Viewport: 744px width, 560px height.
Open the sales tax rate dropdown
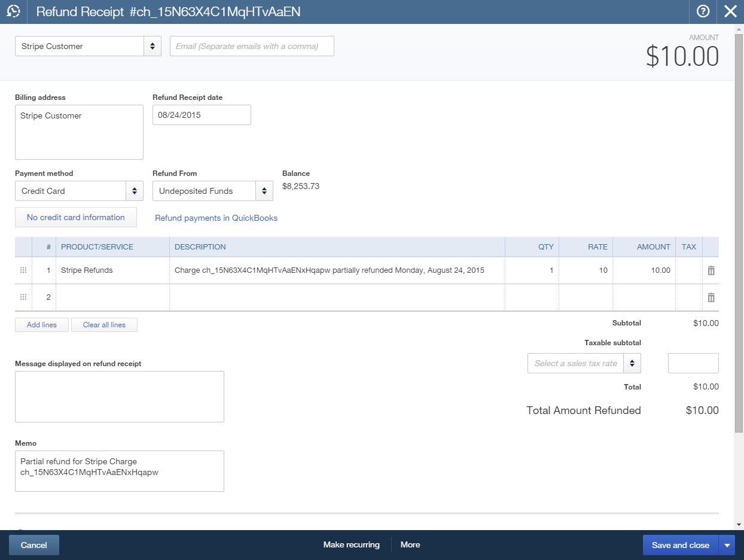point(632,363)
